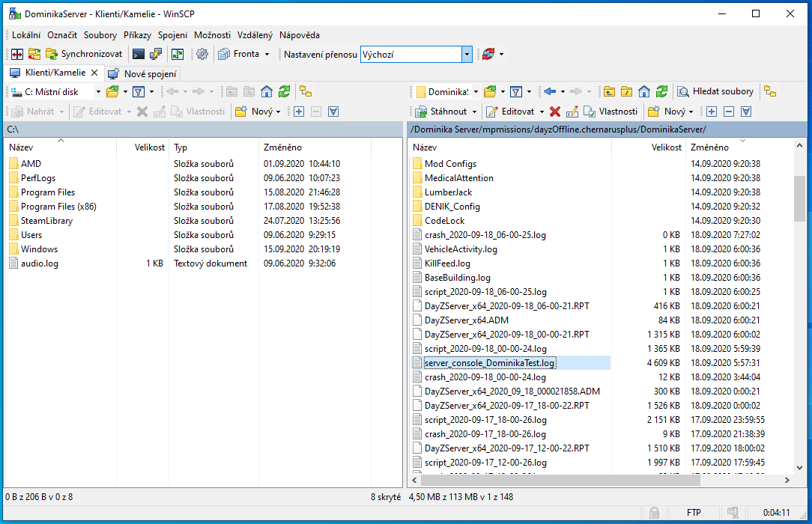Go to the remote home directory

click(644, 91)
